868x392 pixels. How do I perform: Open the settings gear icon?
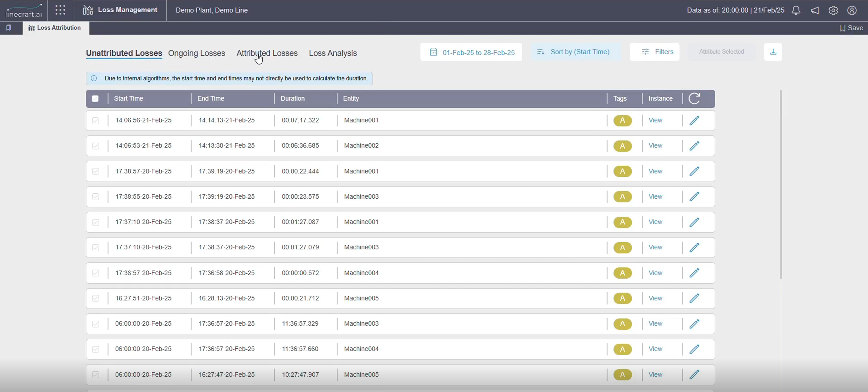pos(833,10)
